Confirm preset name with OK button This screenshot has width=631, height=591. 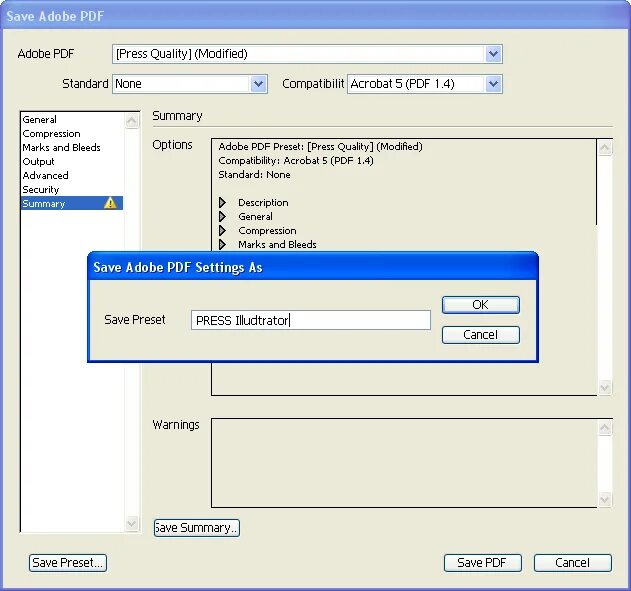point(480,305)
